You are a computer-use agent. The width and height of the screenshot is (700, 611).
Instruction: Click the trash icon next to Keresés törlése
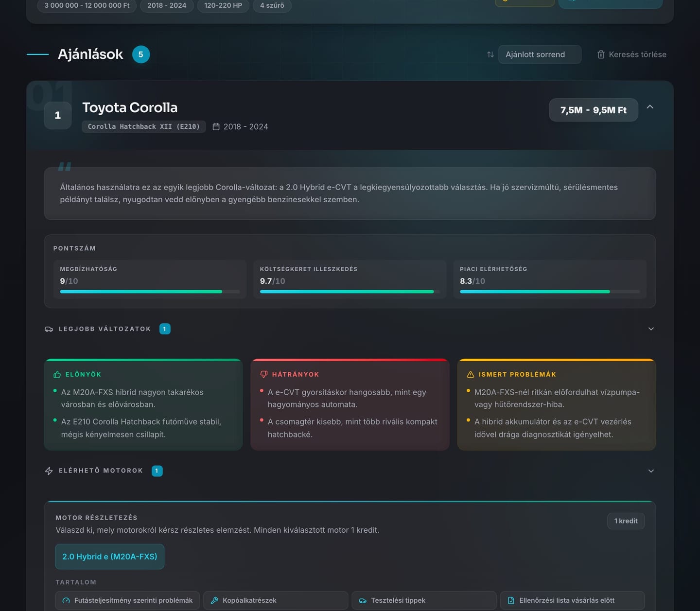pos(601,54)
